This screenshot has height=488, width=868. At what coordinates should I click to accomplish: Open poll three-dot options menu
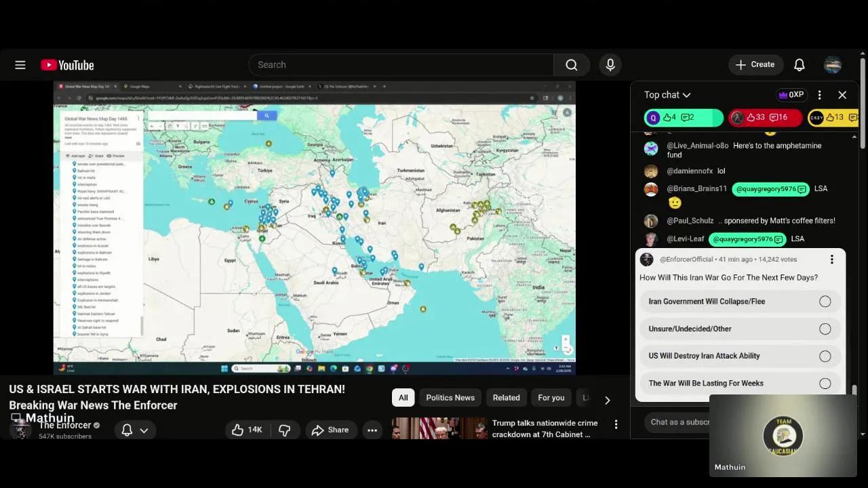(831, 260)
